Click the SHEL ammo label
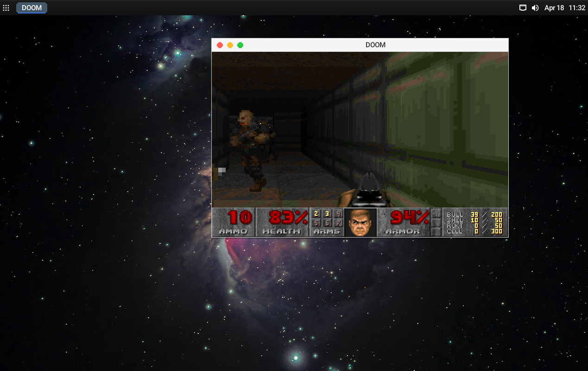588x371 pixels. click(x=455, y=220)
